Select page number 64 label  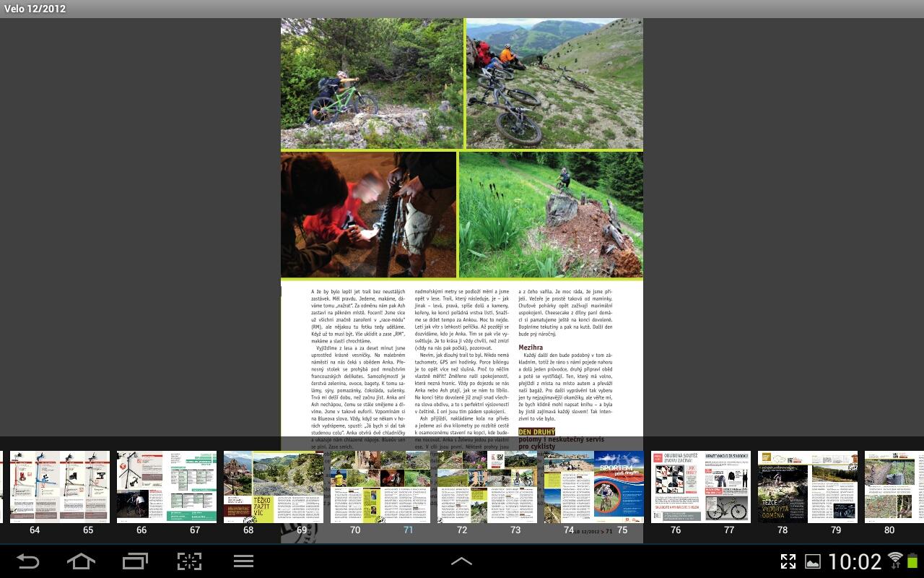tap(35, 530)
